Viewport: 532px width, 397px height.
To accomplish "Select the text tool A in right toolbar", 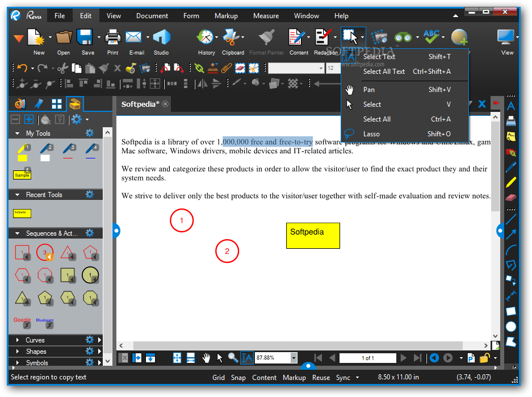I will tap(511, 106).
